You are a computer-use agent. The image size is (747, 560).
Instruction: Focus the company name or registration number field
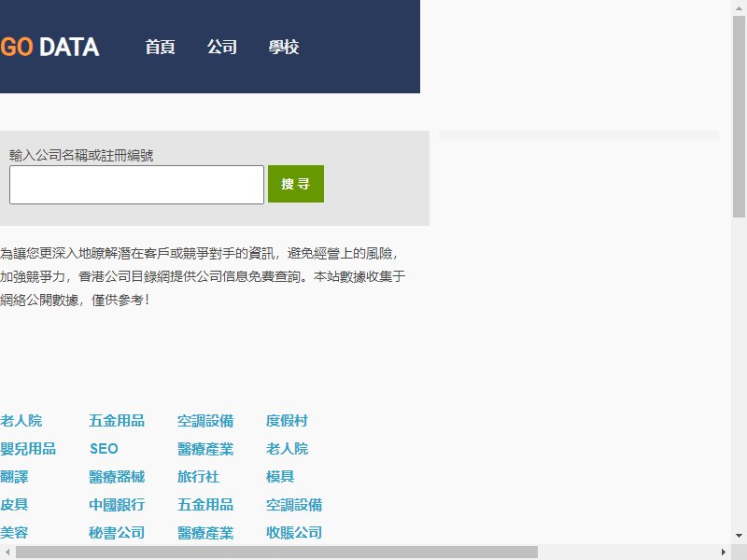[136, 185]
